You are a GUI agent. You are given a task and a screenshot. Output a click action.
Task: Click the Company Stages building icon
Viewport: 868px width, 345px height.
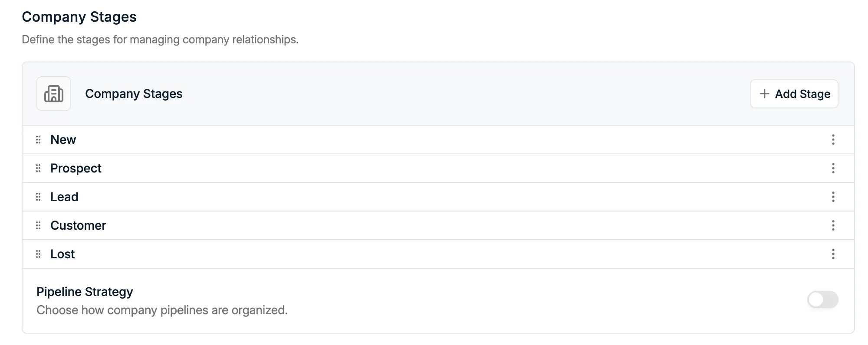point(54,94)
